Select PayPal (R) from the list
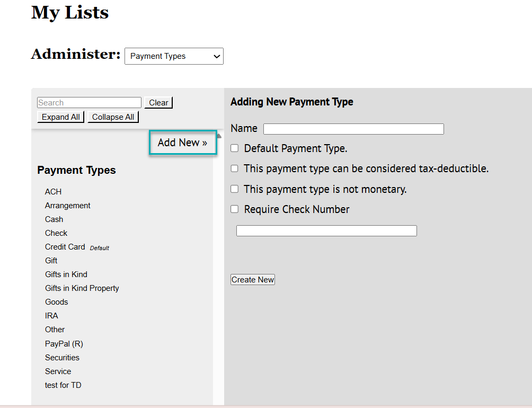This screenshot has height=408, width=532. tap(64, 344)
